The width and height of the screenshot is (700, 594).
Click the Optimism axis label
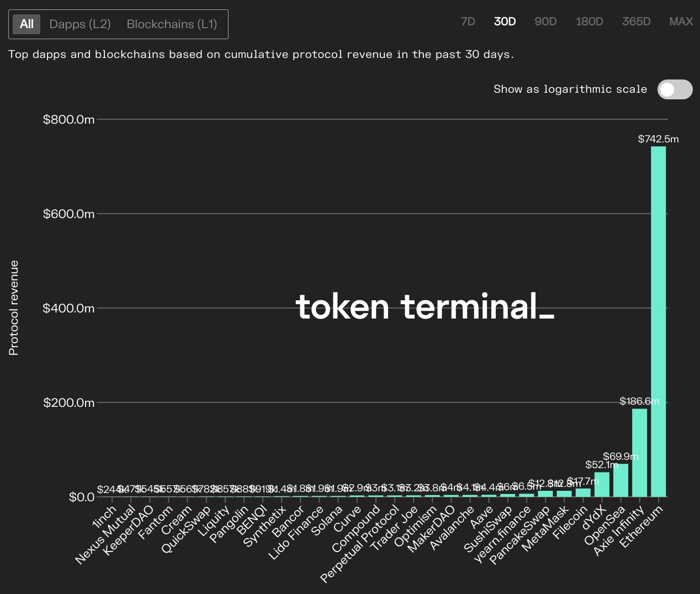pos(415,527)
